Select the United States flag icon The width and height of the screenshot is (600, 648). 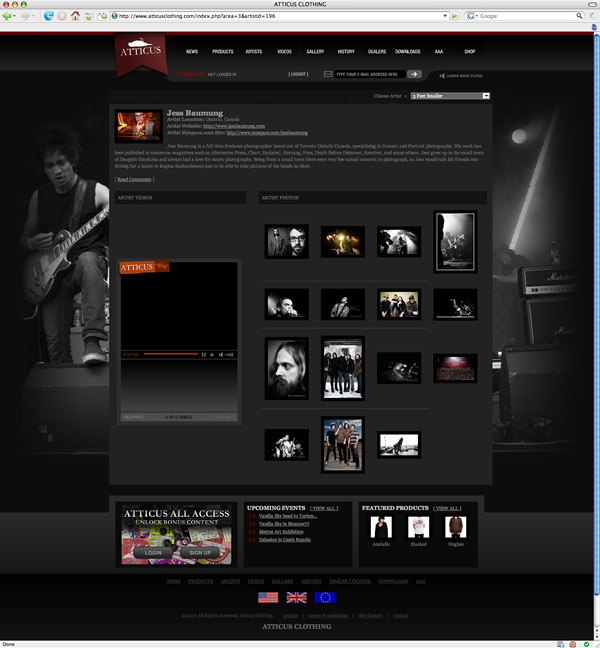268,597
